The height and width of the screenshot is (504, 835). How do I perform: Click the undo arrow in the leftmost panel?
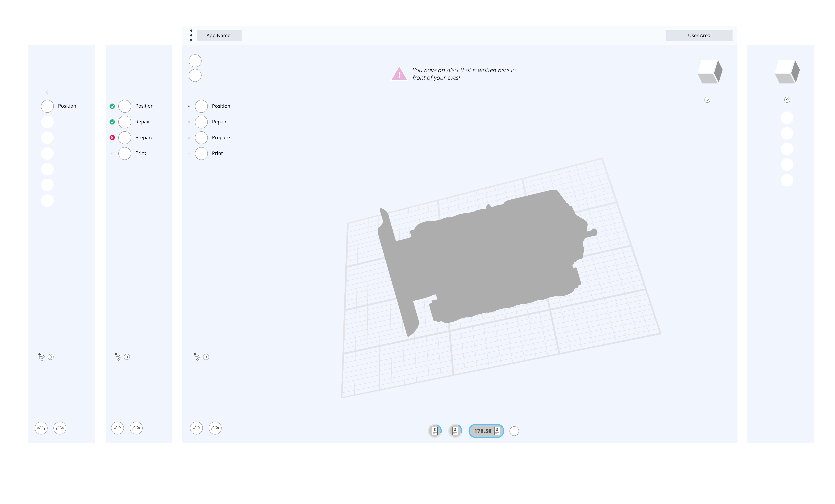click(41, 428)
